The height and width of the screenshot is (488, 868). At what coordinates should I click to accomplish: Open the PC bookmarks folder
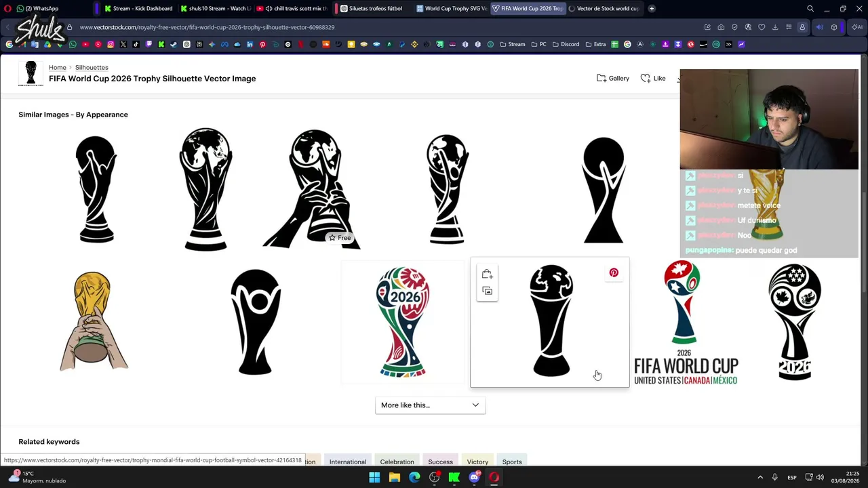539,45
